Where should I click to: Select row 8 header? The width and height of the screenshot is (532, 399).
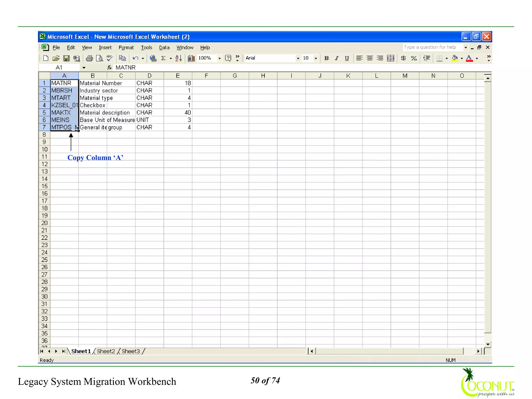coord(44,135)
